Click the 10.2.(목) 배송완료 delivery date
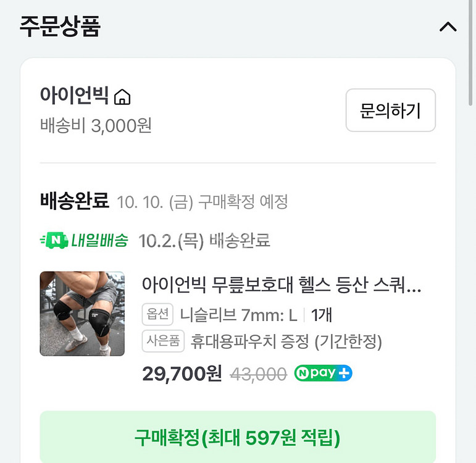The width and height of the screenshot is (476, 463). click(204, 240)
